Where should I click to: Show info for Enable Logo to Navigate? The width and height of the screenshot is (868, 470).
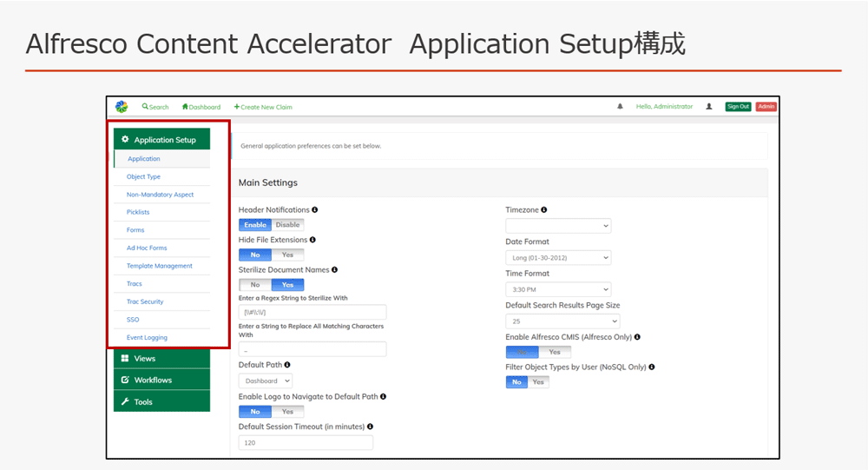click(x=383, y=396)
